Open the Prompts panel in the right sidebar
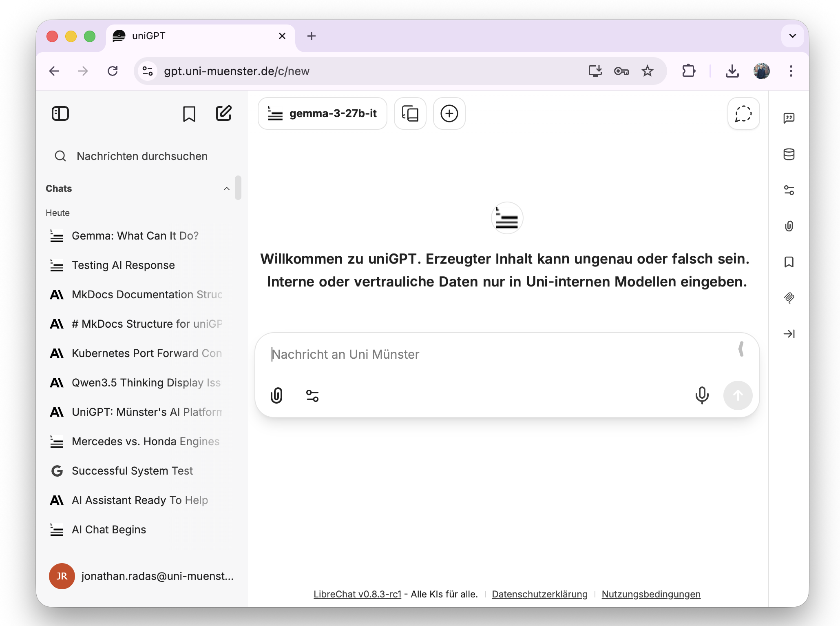This screenshot has width=840, height=626. point(790,118)
